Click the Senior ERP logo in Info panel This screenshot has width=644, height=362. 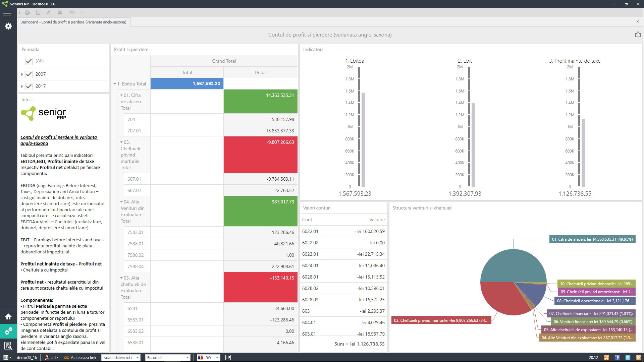(x=44, y=114)
